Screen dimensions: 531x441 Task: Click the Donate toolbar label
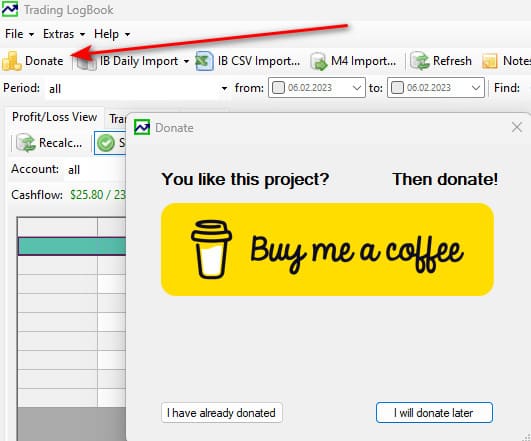point(44,61)
